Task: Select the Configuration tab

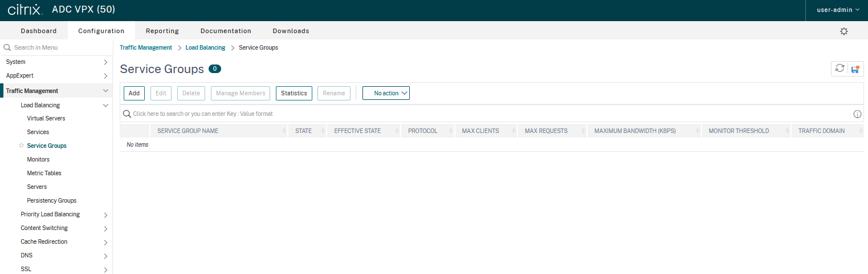Action: [101, 31]
